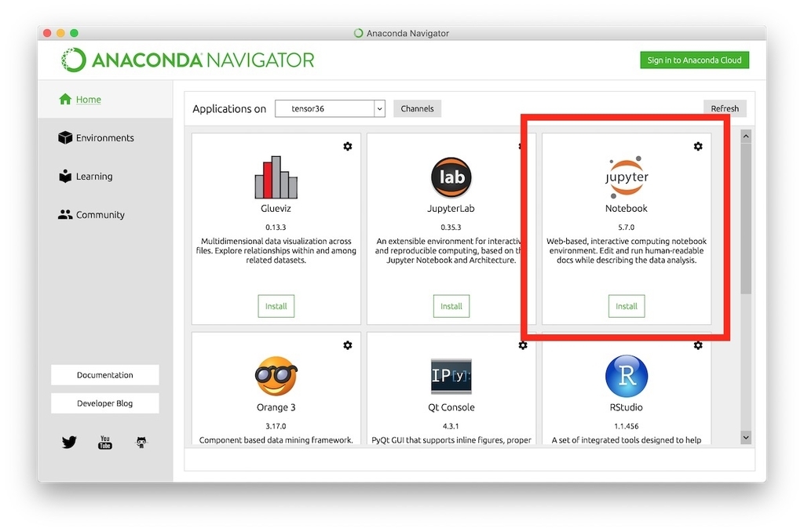Screen dimensions: 804x532
Task: Open the GitHub octocat icon
Action: pos(141,443)
